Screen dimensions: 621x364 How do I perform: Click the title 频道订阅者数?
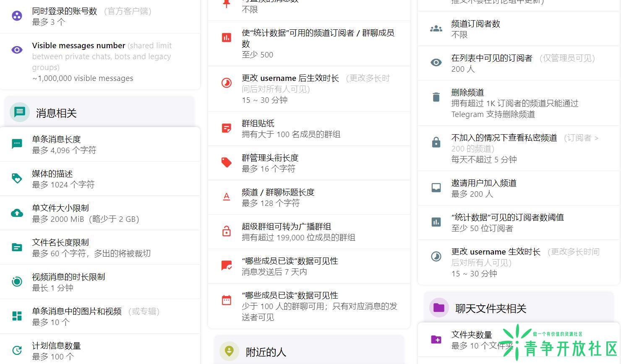tap(476, 23)
